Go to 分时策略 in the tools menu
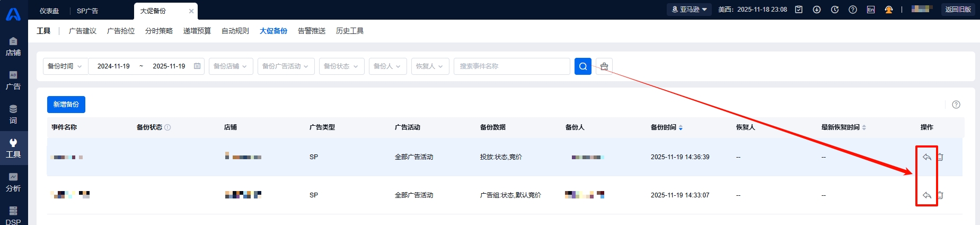The image size is (980, 225). point(159,31)
